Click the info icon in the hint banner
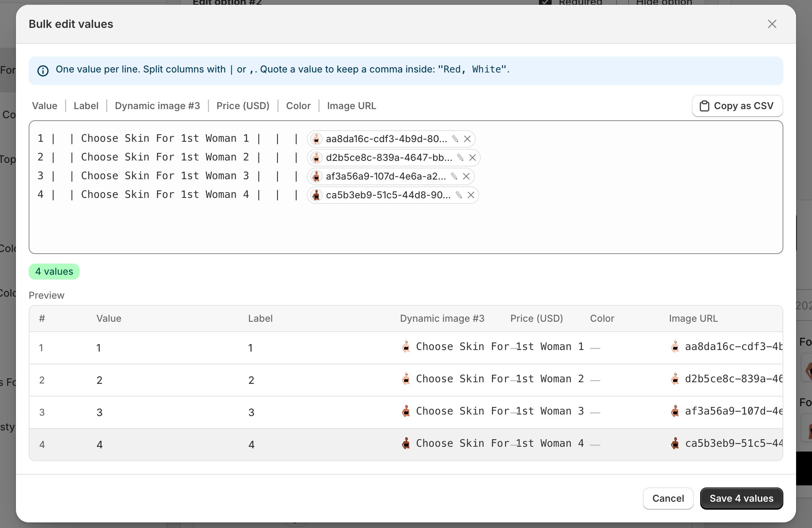 point(43,70)
